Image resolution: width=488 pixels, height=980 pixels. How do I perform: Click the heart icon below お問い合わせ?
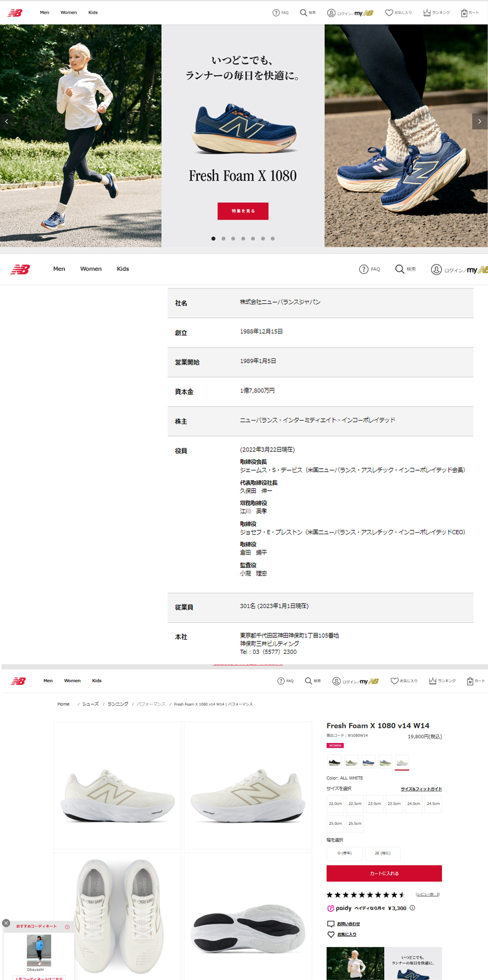331,935
